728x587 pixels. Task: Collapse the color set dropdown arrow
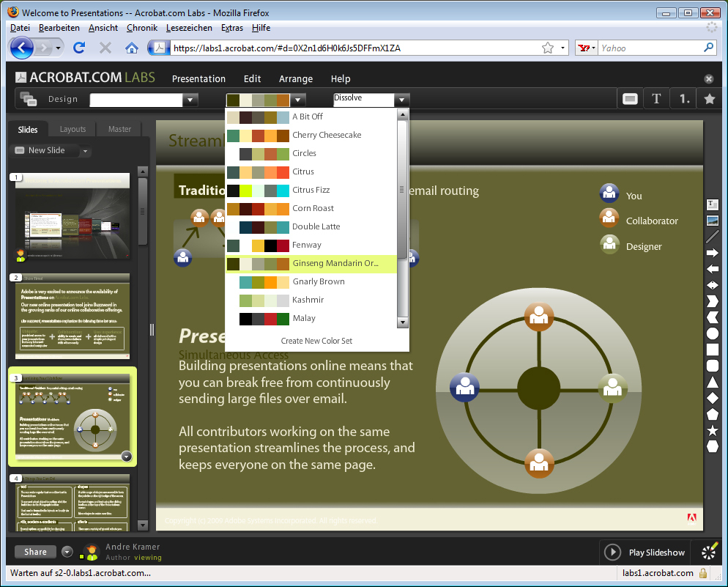298,100
